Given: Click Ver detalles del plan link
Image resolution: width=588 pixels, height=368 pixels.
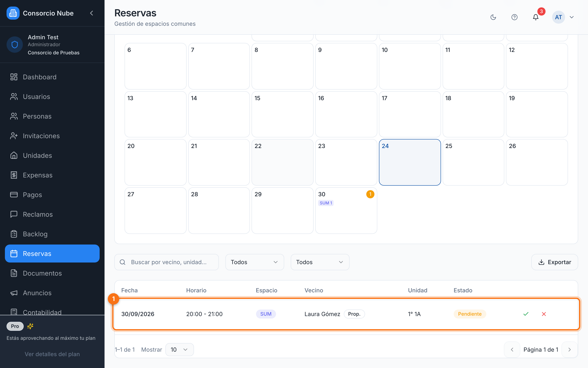Looking at the screenshot, I should 52,354.
